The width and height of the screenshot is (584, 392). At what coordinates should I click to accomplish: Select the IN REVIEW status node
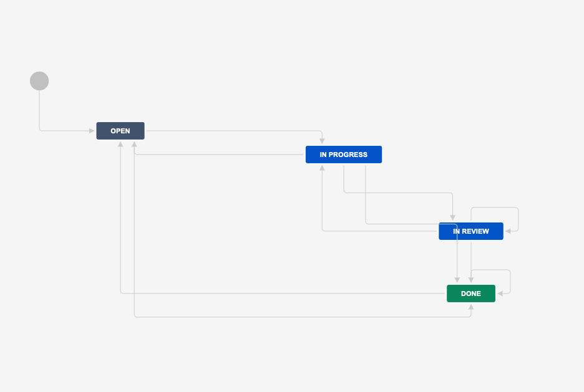471,231
